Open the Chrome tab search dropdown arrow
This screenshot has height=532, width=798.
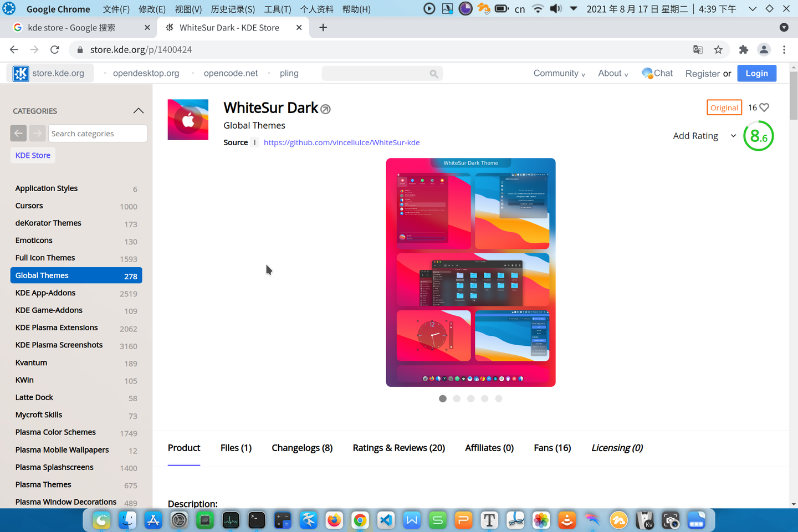784,27
